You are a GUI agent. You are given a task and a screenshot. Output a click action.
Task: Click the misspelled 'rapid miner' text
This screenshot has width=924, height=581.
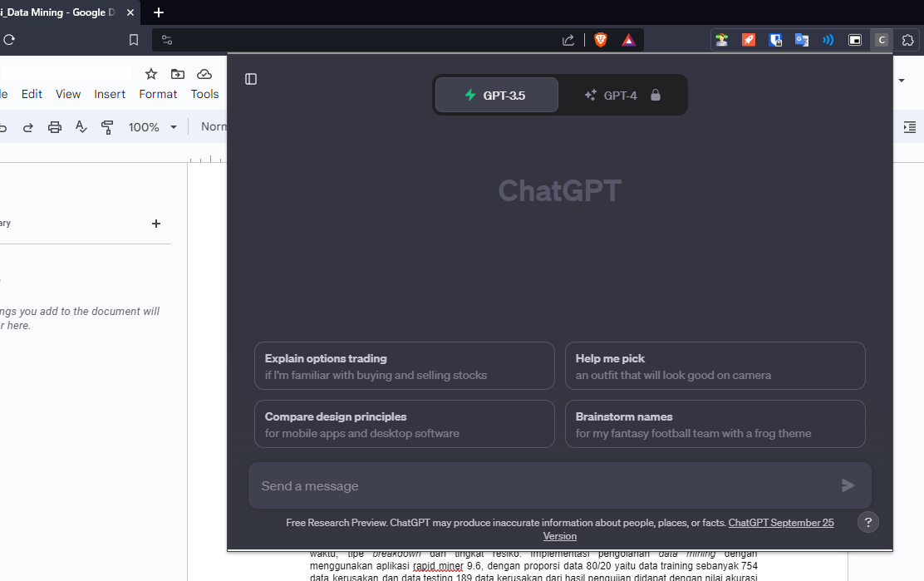tap(438, 566)
